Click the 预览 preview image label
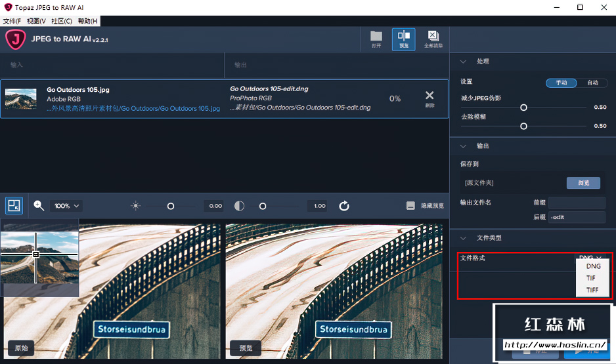This screenshot has width=616, height=364. [246, 348]
